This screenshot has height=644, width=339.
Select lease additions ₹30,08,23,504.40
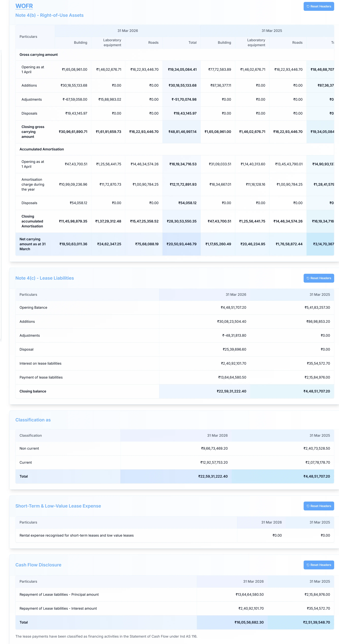click(232, 322)
